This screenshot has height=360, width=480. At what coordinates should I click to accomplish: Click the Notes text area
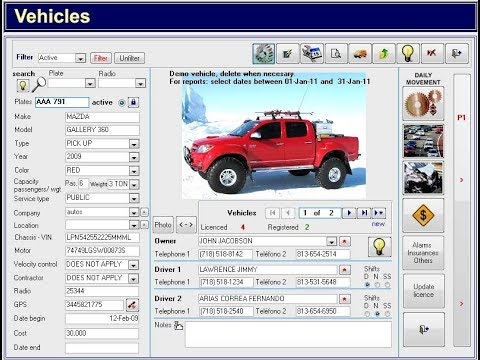[288, 334]
